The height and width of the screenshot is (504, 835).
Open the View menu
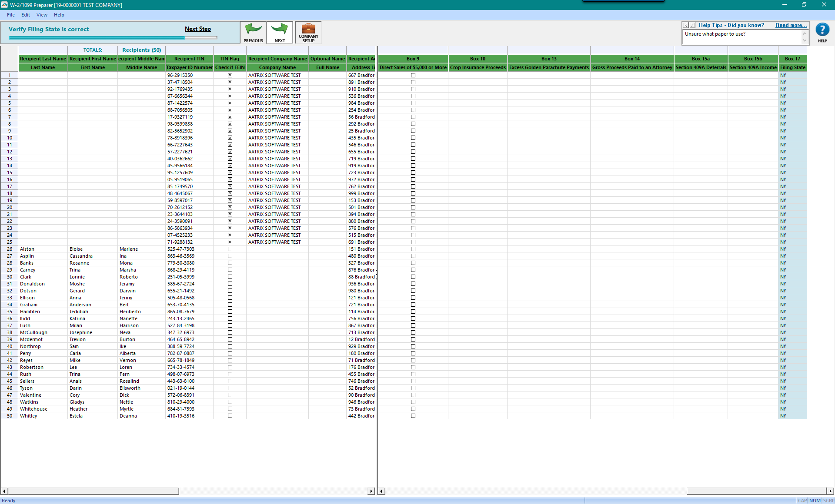coord(42,15)
